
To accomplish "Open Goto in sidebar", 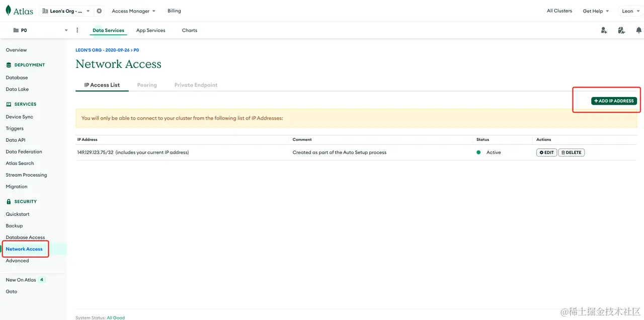I will coord(11,291).
